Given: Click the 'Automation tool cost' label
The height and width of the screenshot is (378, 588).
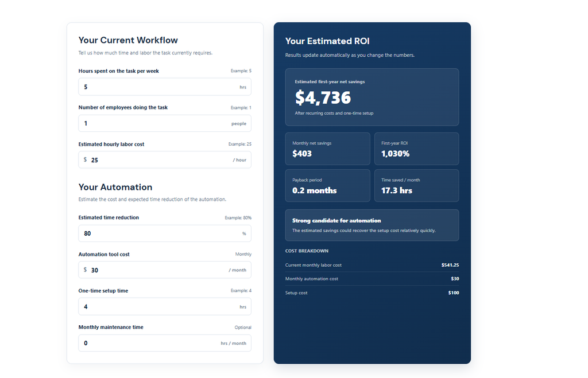Looking at the screenshot, I should [x=104, y=254].
